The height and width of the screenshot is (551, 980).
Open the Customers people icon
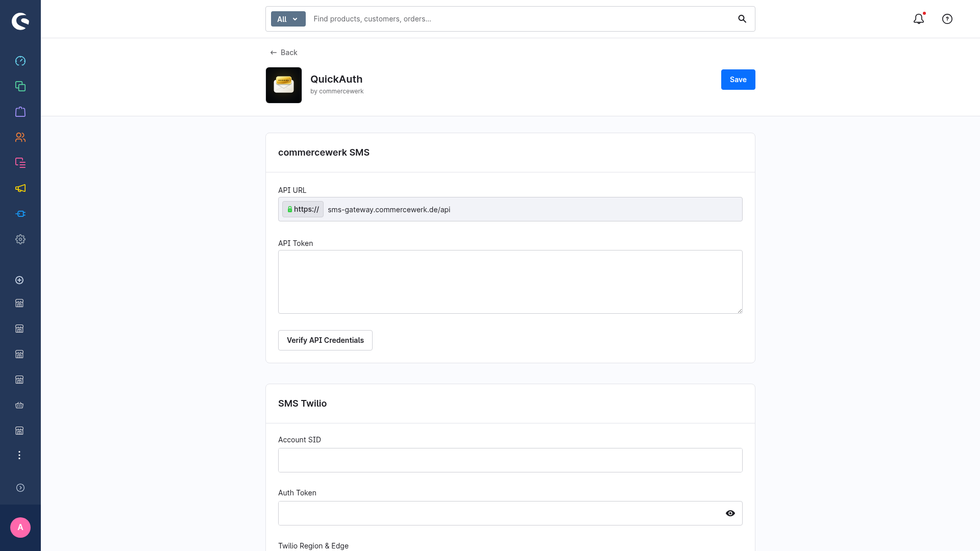[x=20, y=137]
